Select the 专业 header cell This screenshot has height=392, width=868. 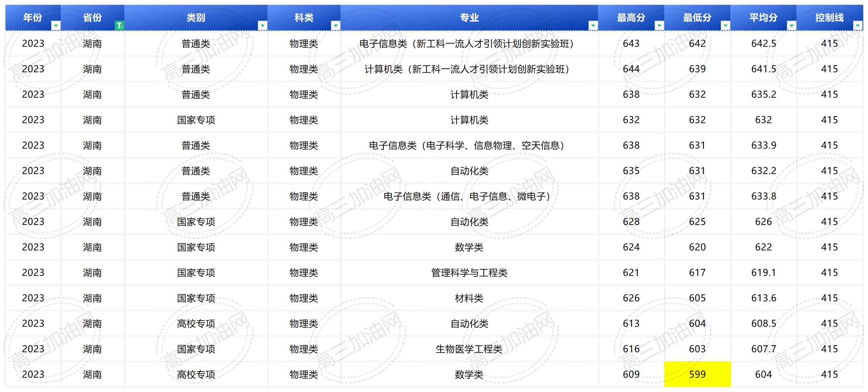(x=469, y=17)
